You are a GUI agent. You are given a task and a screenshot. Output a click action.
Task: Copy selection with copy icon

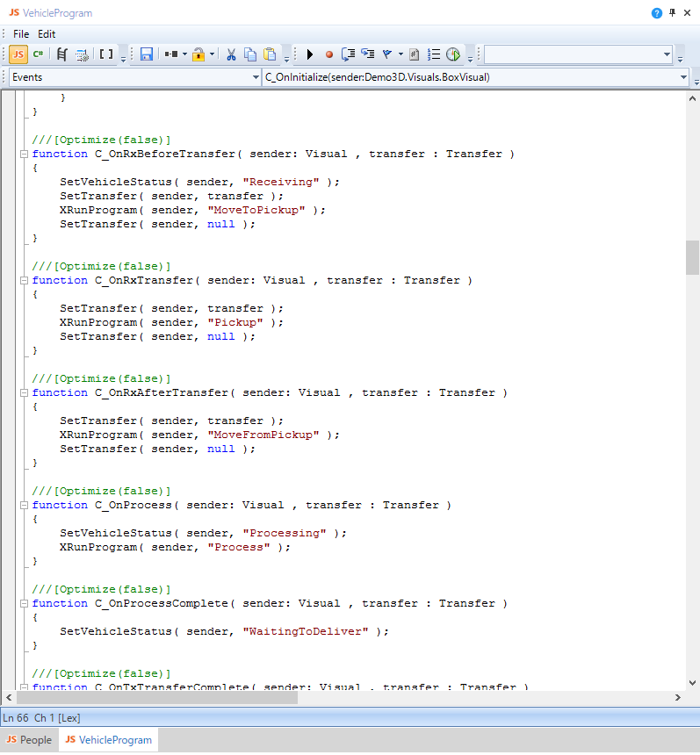pos(250,54)
